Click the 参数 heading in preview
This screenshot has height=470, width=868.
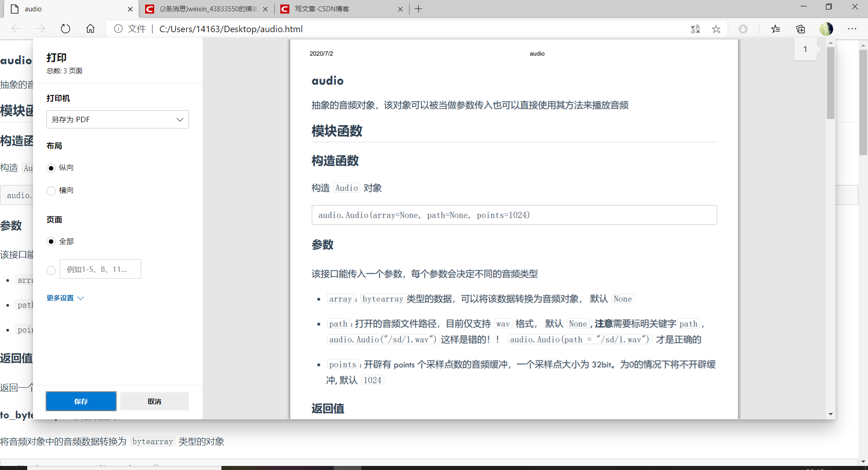tap(322, 245)
